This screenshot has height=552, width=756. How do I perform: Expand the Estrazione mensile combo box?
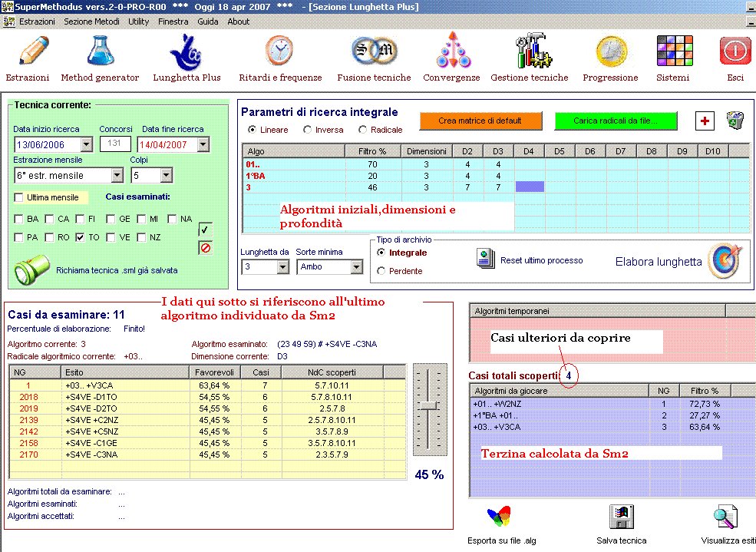click(117, 176)
